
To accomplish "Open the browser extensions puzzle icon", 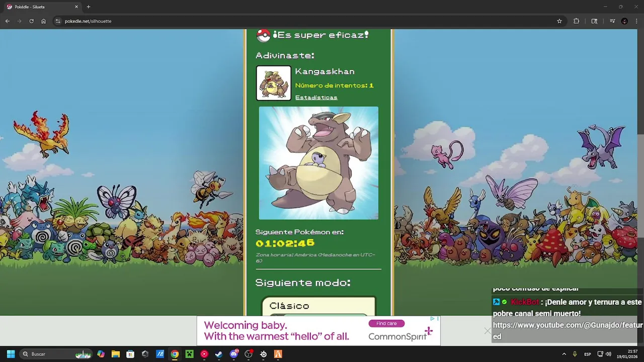I will click(576, 21).
